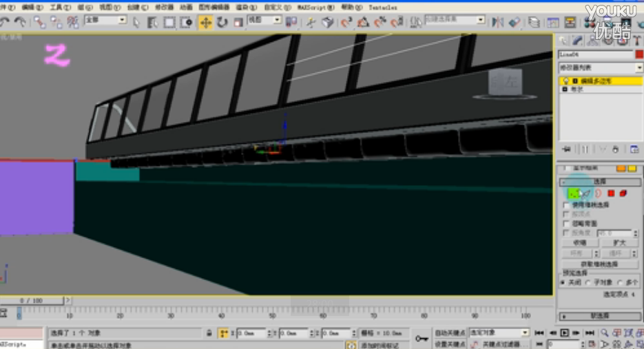
Task: Open the Modifiers menu
Action: point(164,8)
